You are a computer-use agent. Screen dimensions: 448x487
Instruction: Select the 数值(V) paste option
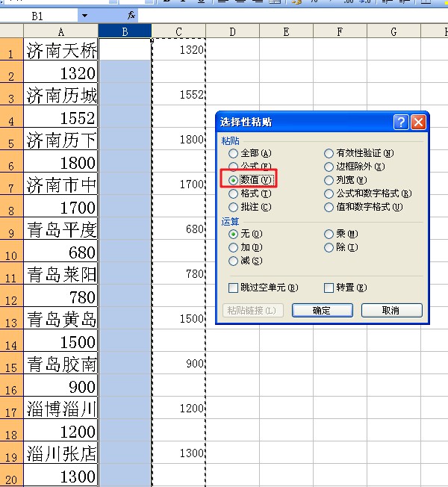(250, 180)
